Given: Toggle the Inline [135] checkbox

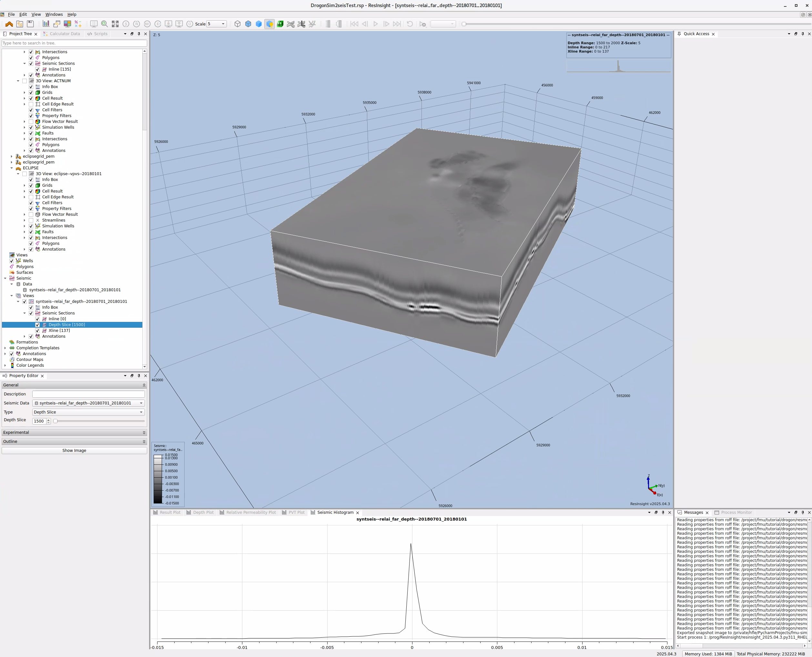Looking at the screenshot, I should [x=37, y=69].
